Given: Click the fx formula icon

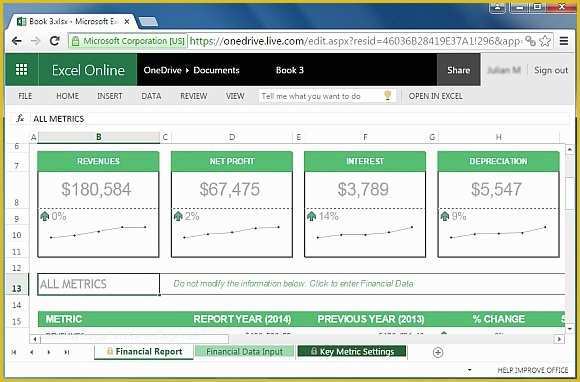Looking at the screenshot, I should [x=20, y=119].
